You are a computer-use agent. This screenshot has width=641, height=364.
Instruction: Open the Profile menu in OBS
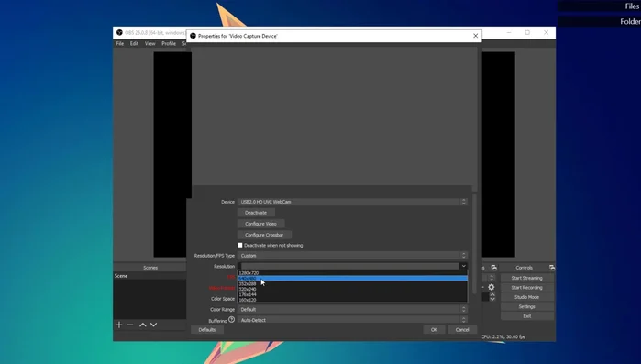coord(169,43)
